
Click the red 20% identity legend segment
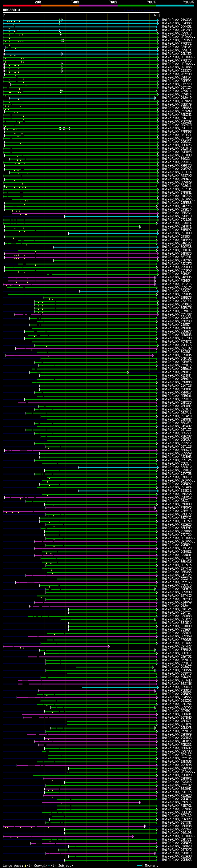(22, 6)
